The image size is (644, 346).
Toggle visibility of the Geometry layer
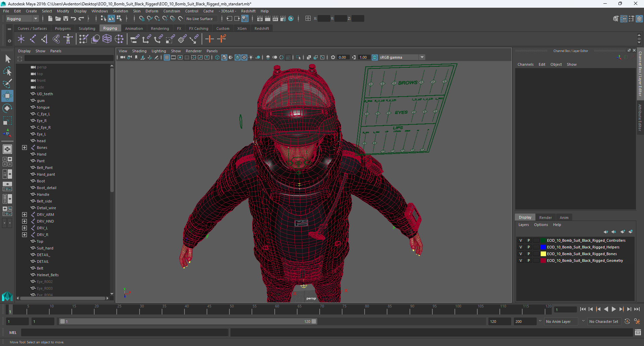click(521, 261)
